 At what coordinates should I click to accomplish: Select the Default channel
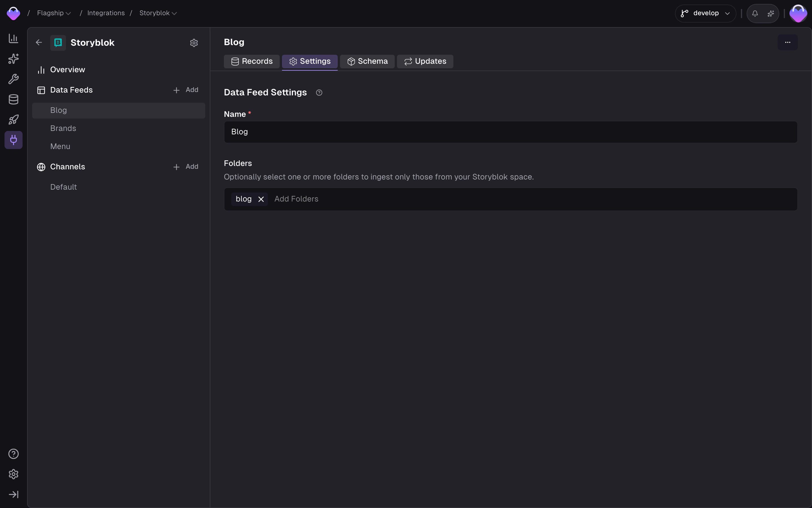(118, 187)
